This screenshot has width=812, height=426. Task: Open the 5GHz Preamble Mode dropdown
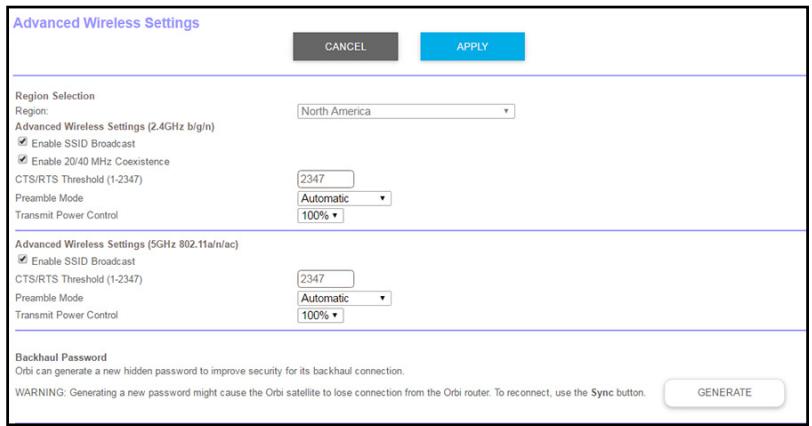click(344, 298)
